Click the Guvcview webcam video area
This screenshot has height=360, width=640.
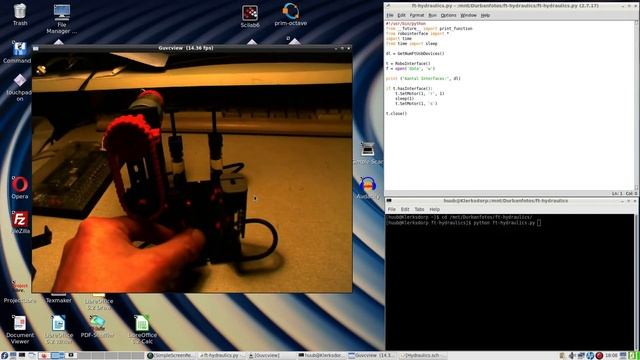(x=192, y=172)
